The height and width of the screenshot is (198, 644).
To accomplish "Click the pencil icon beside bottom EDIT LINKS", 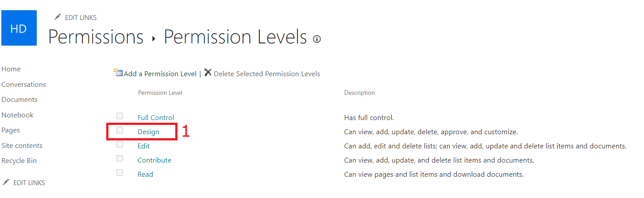I will [x=6, y=182].
